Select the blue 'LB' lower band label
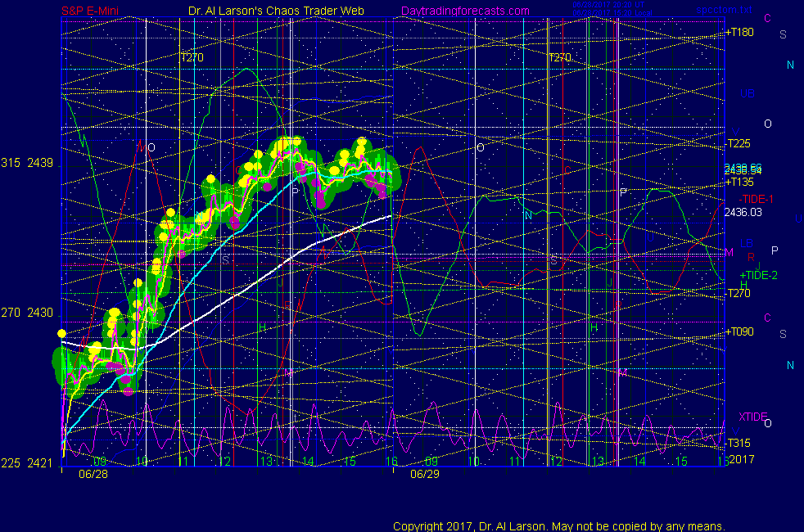The image size is (804, 532). (747, 243)
